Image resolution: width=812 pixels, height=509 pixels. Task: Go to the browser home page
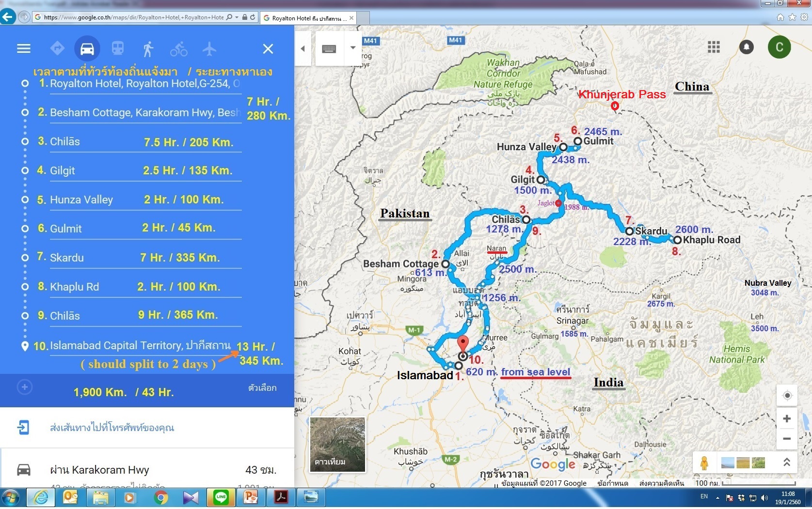coord(780,17)
